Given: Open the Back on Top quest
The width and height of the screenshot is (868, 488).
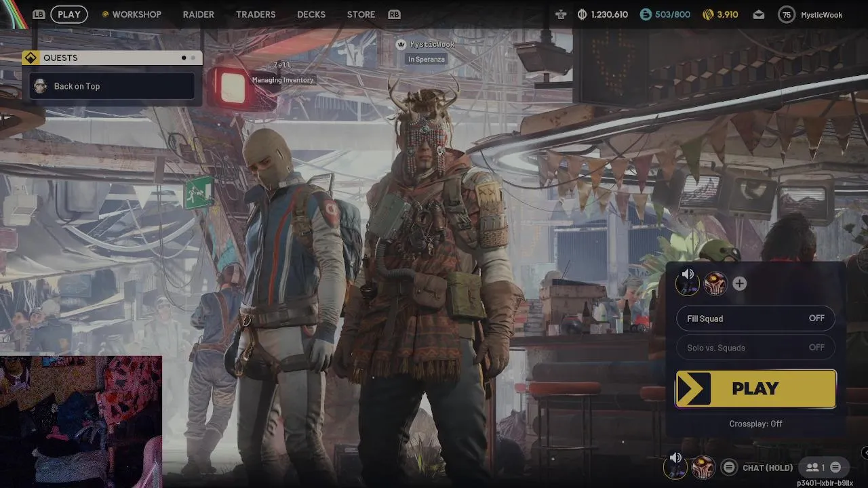Looking at the screenshot, I should click(x=112, y=86).
